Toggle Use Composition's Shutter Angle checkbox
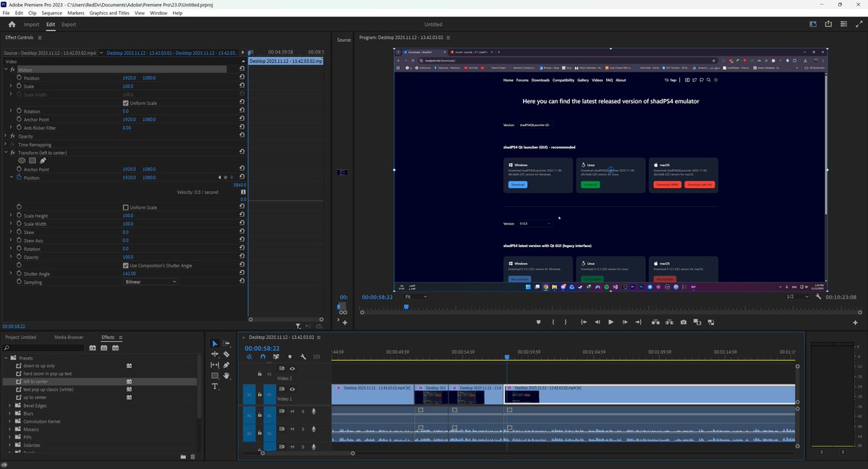 (126, 265)
